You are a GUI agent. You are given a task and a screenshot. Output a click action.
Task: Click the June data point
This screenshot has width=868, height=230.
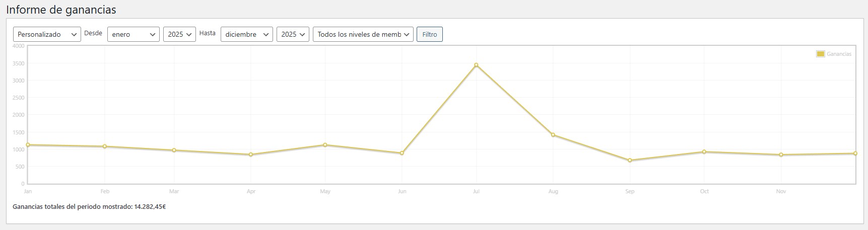click(402, 153)
